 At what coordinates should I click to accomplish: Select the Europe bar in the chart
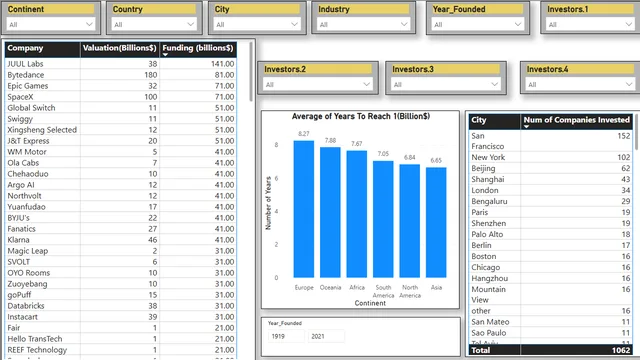pyautogui.click(x=304, y=209)
